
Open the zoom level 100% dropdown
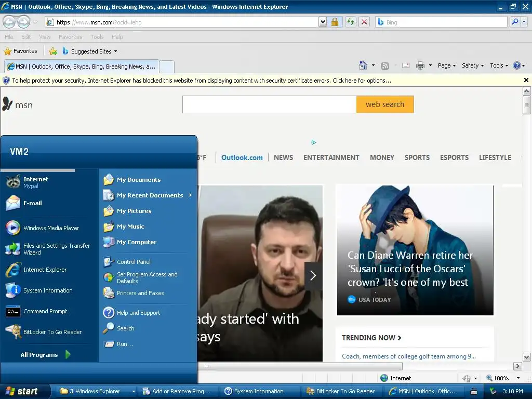click(x=518, y=378)
